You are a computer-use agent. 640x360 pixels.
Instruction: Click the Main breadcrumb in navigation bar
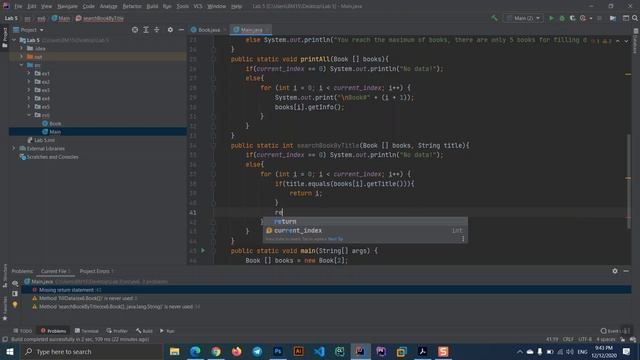pos(61,18)
